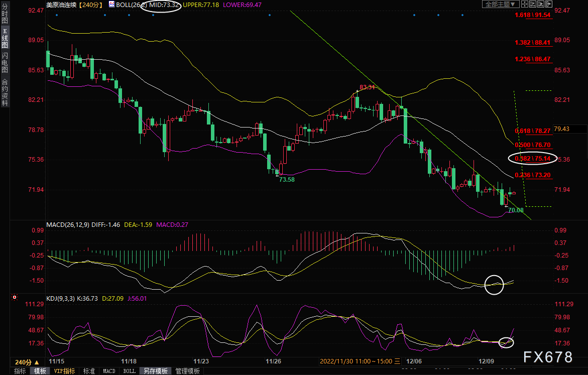The width and height of the screenshot is (588, 375).
Task: Click the crosshair cursor icon
Action: tap(524, 4)
